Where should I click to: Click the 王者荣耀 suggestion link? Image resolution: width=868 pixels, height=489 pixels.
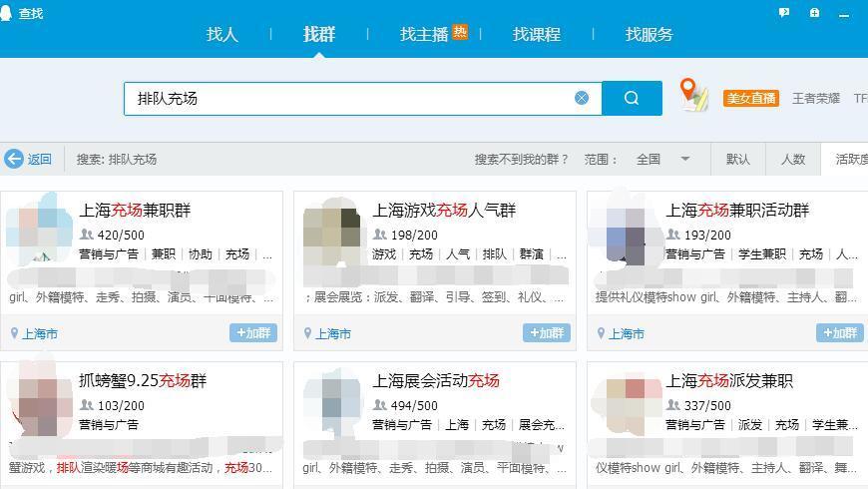point(816,98)
